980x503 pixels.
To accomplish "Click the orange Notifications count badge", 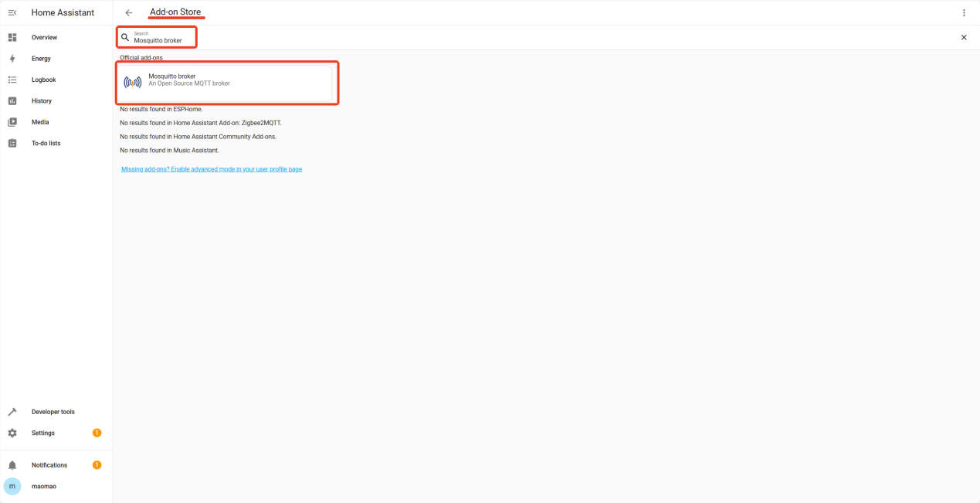I will tap(97, 465).
